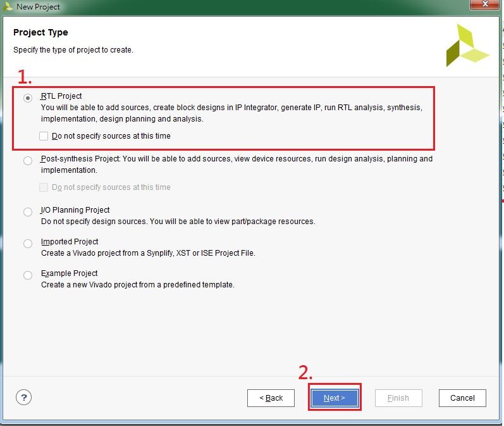Open the help question mark icon
Image resolution: width=504 pixels, height=426 pixels.
tap(24, 398)
